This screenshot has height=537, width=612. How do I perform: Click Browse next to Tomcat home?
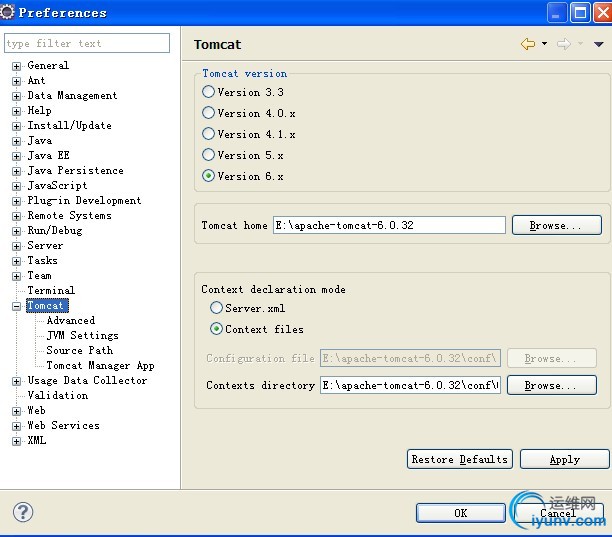[x=557, y=225]
